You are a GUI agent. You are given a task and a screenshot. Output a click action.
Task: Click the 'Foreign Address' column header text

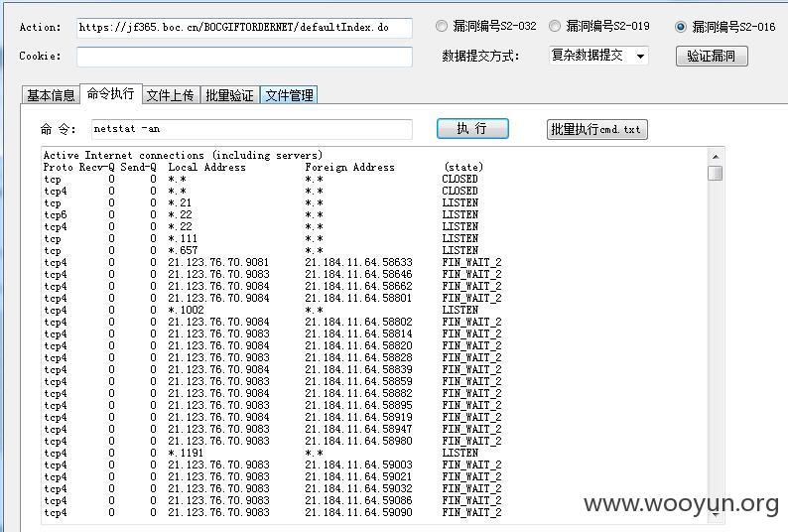click(349, 167)
